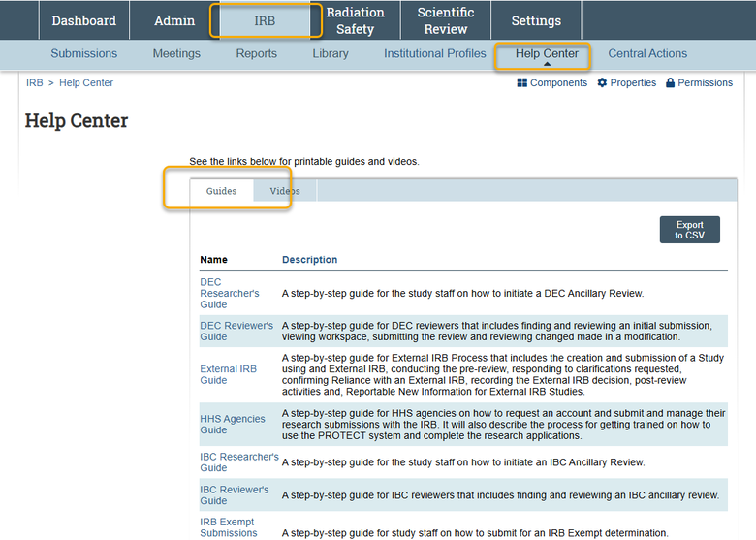Click the DEC reviewers description text
The height and width of the screenshot is (540, 756).
pyautogui.click(x=497, y=332)
